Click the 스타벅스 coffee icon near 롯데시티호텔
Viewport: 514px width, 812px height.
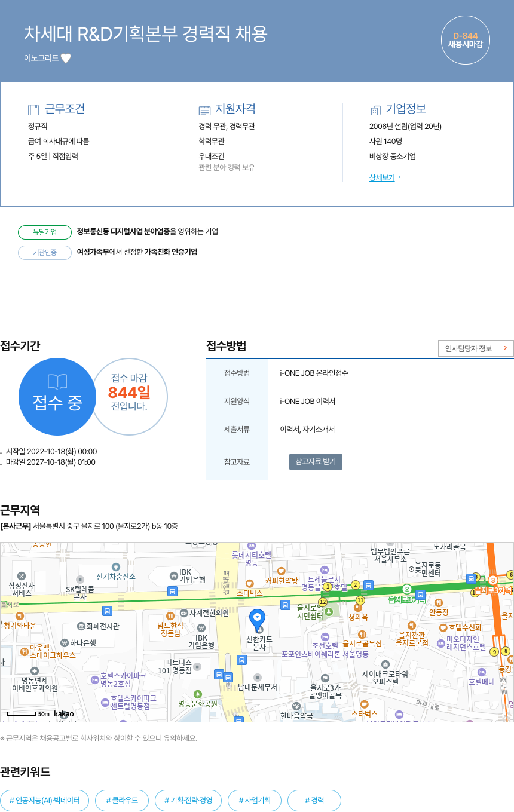point(250,583)
